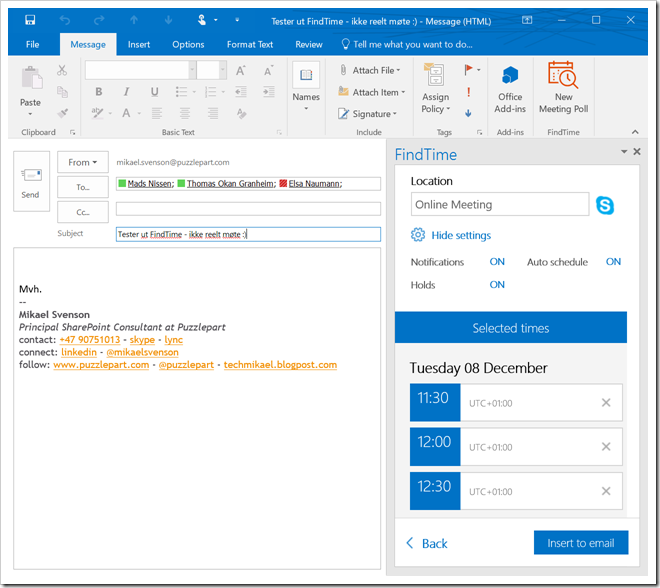This screenshot has height=588, width=660.
Task: Toggle High Importance exclamation mark
Action: click(468, 92)
